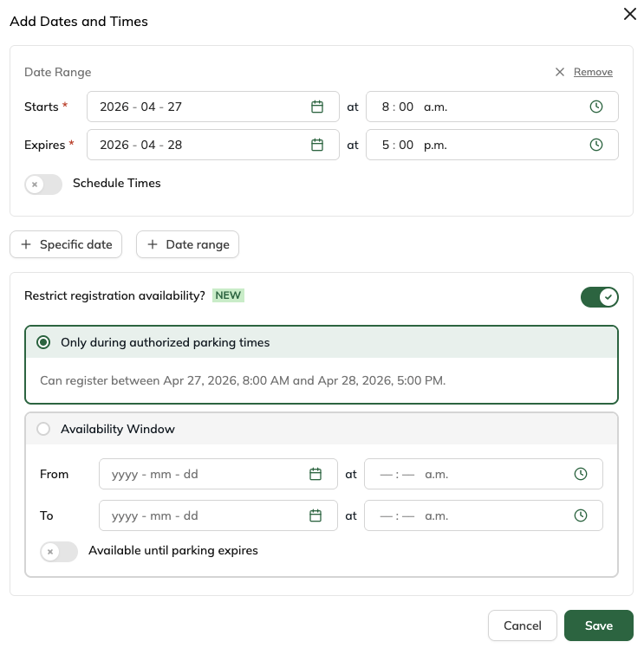
Task: Add a Specific date entry
Action: pos(66,244)
